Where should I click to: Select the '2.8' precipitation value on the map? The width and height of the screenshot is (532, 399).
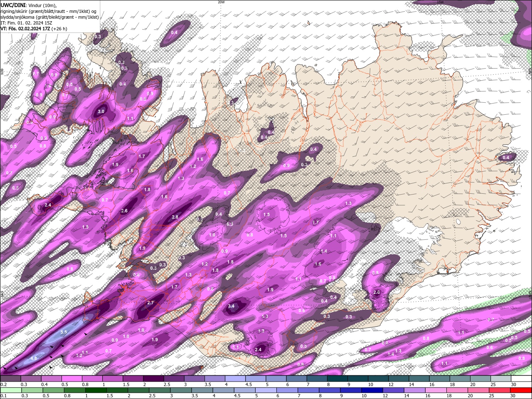175,217
